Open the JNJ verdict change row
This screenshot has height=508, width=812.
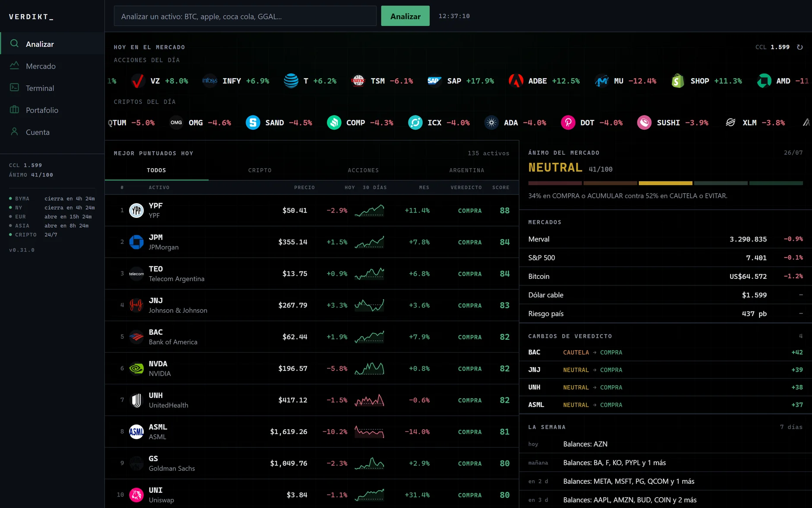(x=665, y=370)
